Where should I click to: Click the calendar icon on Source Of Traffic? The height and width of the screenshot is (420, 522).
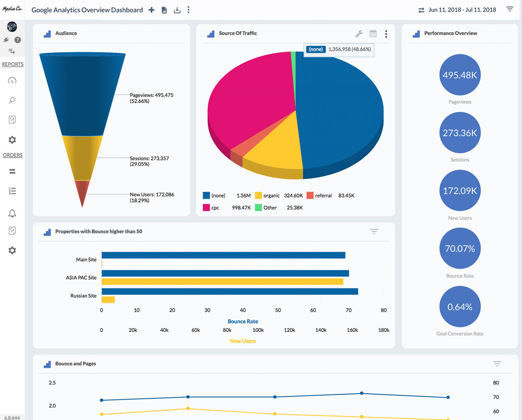pyautogui.click(x=373, y=34)
